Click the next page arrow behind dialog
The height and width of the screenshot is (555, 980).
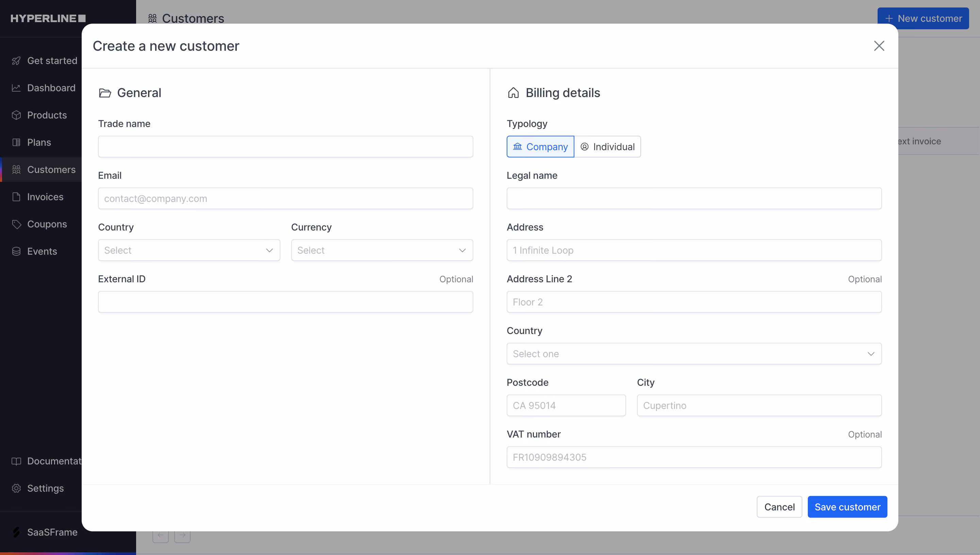pyautogui.click(x=182, y=535)
